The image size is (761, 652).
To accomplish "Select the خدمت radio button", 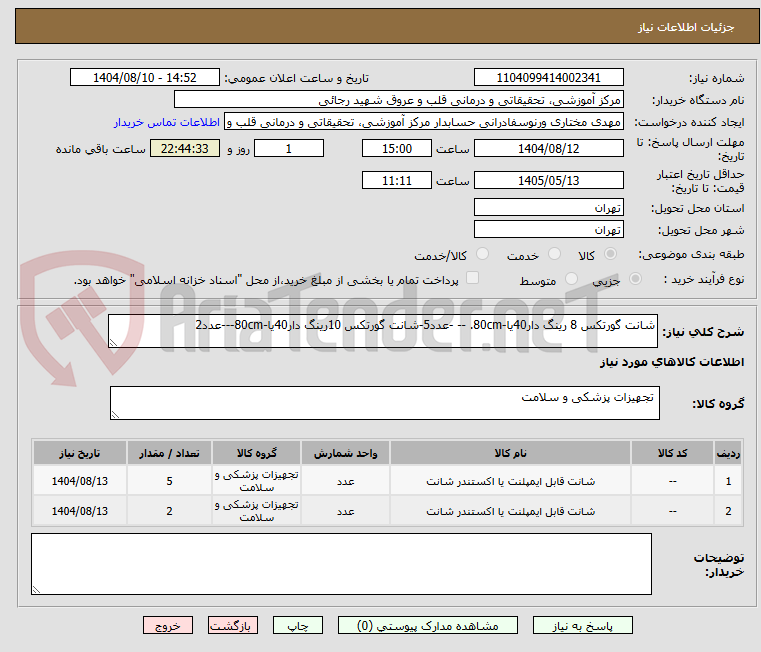I will pyautogui.click(x=554, y=254).
